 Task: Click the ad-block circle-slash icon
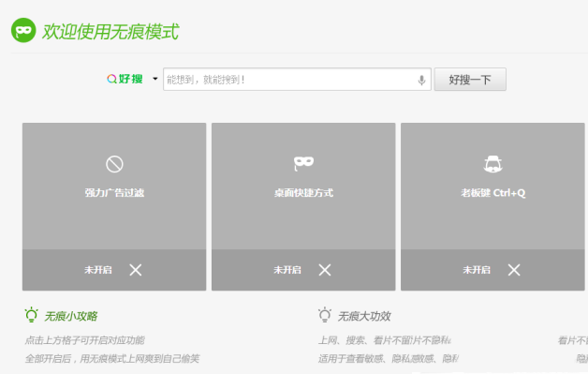click(x=114, y=164)
